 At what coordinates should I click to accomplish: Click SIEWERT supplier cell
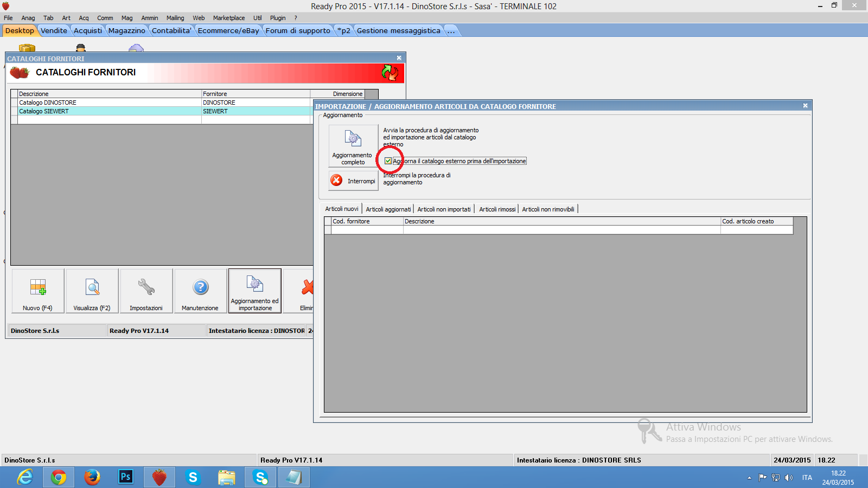tap(256, 111)
